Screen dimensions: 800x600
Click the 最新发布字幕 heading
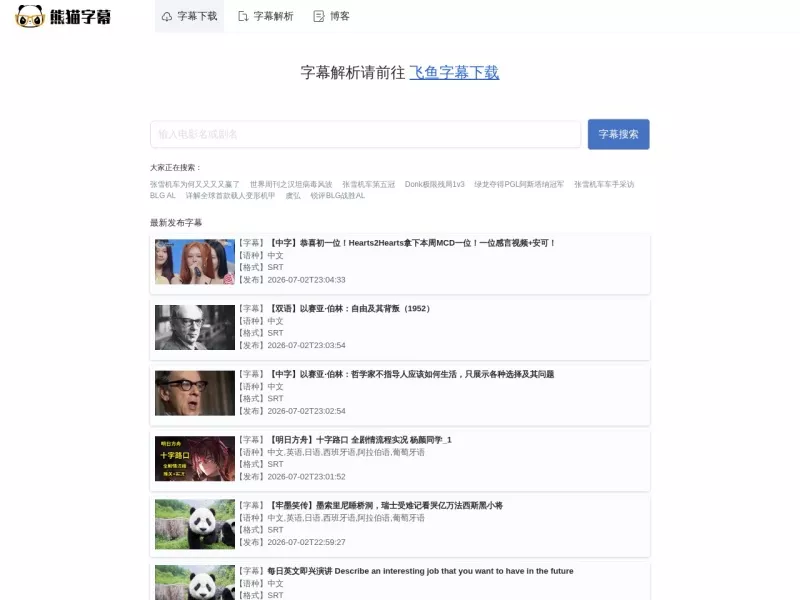(176, 222)
